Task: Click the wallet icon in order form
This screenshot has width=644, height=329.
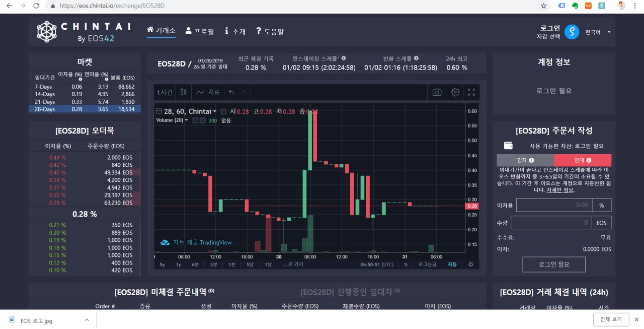Action: pyautogui.click(x=508, y=146)
